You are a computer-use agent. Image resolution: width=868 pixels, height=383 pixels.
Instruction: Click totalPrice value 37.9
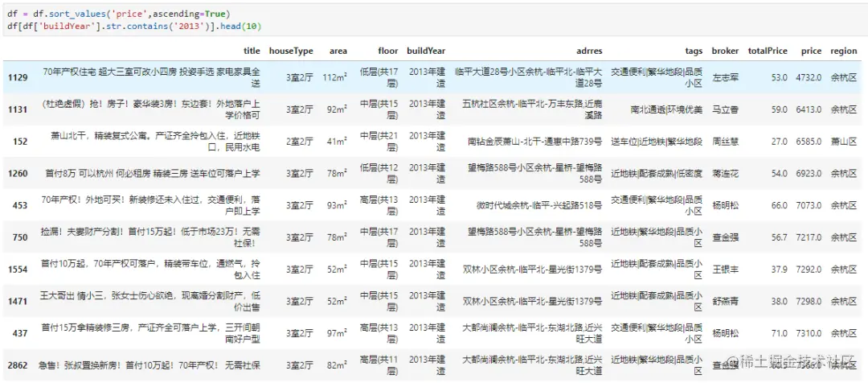(x=779, y=270)
